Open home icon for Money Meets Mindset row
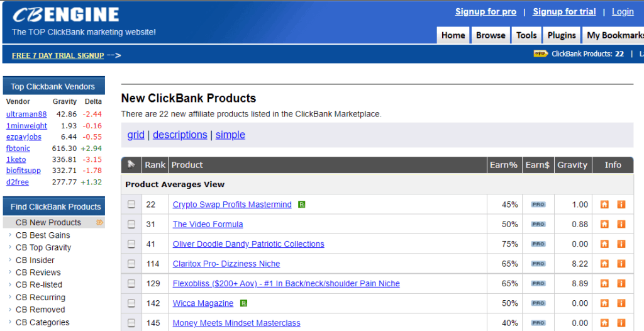This screenshot has width=644, height=331. [604, 323]
